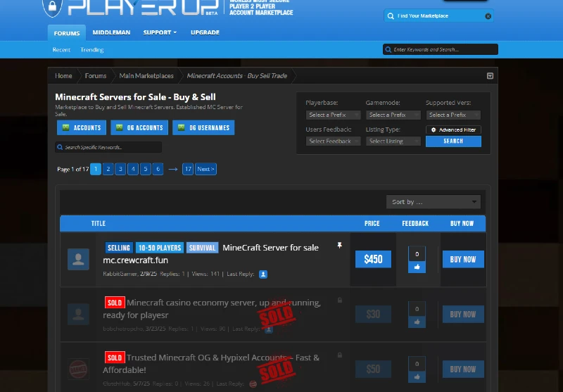Expand the Sort by dropdown

pyautogui.click(x=434, y=202)
